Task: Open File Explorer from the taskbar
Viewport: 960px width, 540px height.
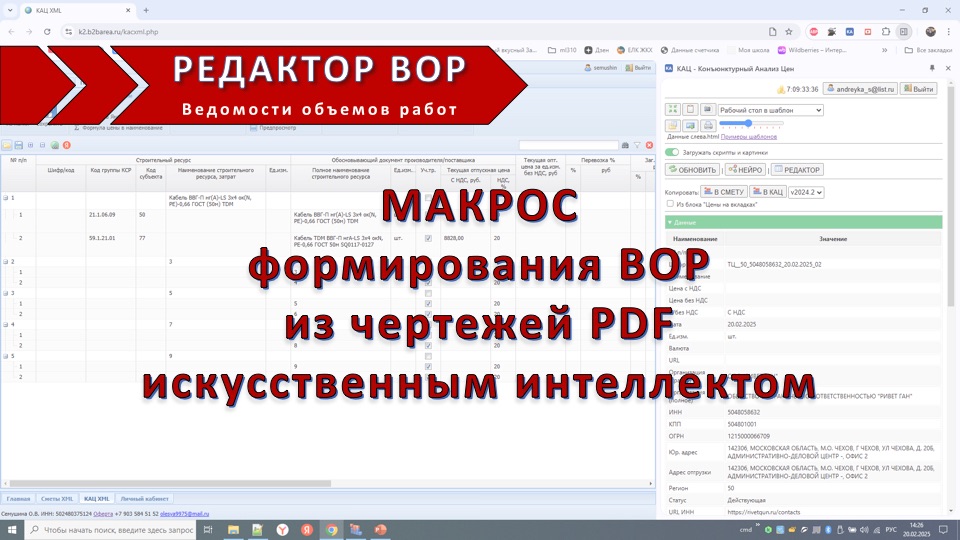Action: 233,530
